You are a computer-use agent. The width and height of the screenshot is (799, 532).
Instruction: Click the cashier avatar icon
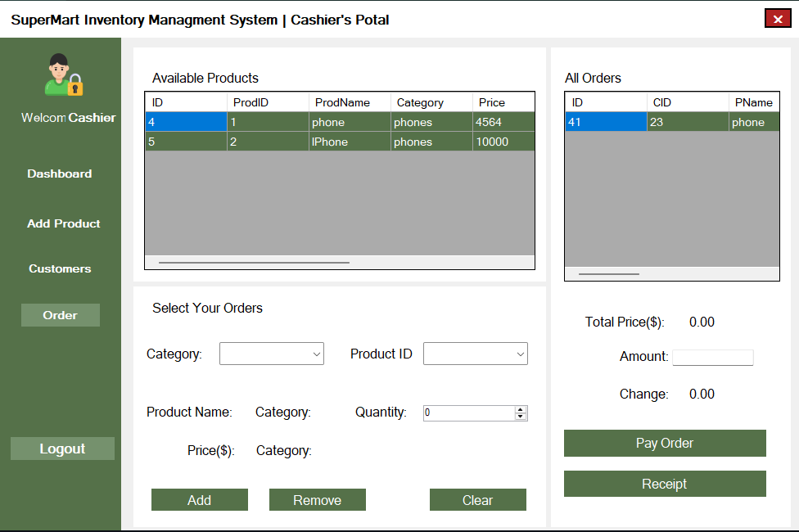coord(63,75)
